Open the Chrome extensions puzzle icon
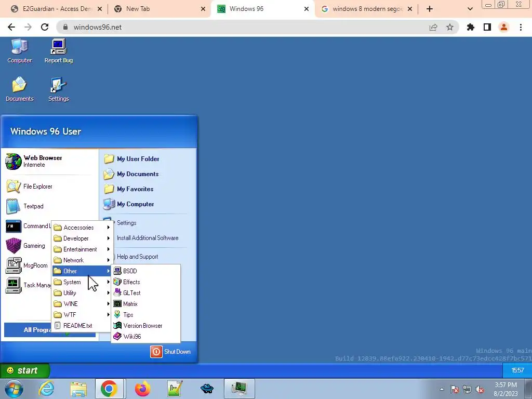Image resolution: width=532 pixels, height=399 pixels. click(471, 27)
